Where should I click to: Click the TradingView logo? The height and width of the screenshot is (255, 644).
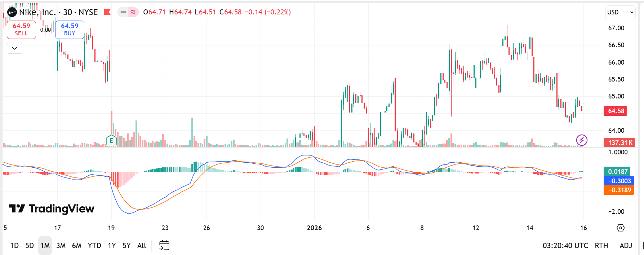point(52,208)
